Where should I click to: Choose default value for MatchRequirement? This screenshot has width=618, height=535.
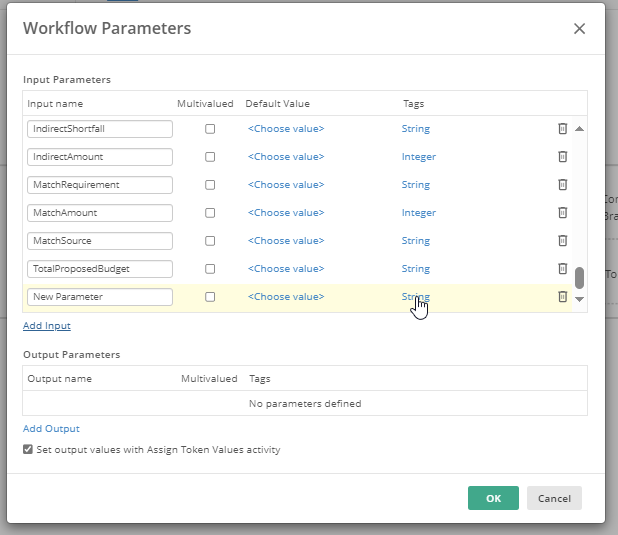[x=286, y=185]
